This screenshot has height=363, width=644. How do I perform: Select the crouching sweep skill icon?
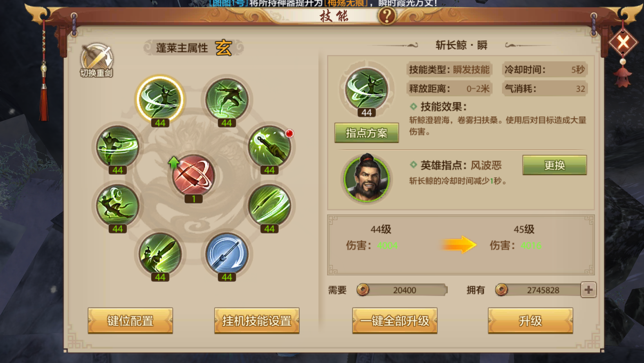coord(118,205)
